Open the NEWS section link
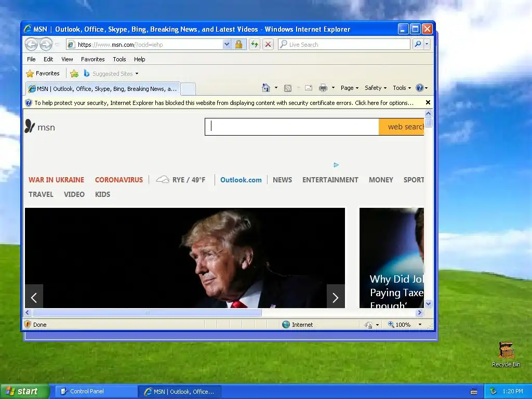Screen dimensions: 532x399 click(x=282, y=180)
